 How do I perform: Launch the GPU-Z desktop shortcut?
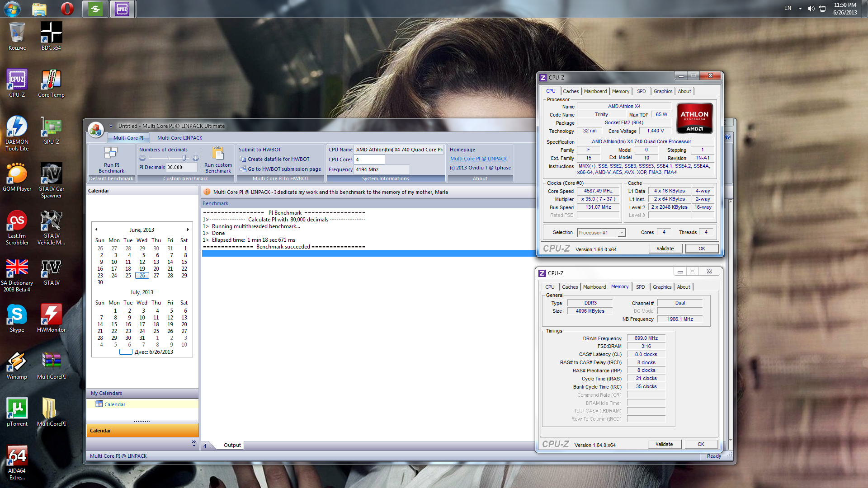[51, 127]
